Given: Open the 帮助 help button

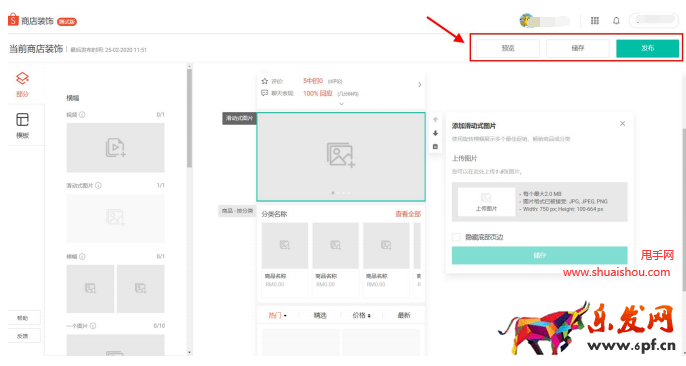Looking at the screenshot, I should coord(24,318).
